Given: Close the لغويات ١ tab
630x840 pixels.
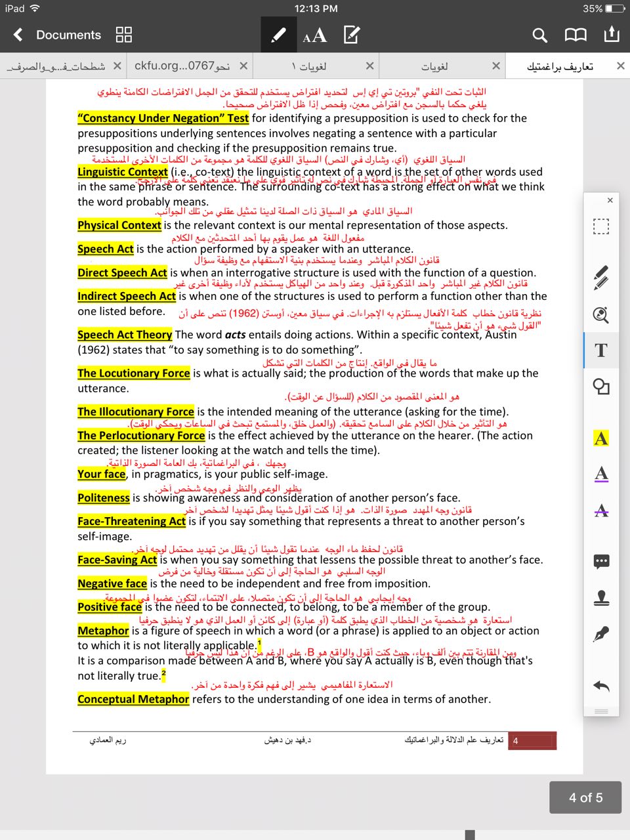Looking at the screenshot, I should pyautogui.click(x=370, y=66).
